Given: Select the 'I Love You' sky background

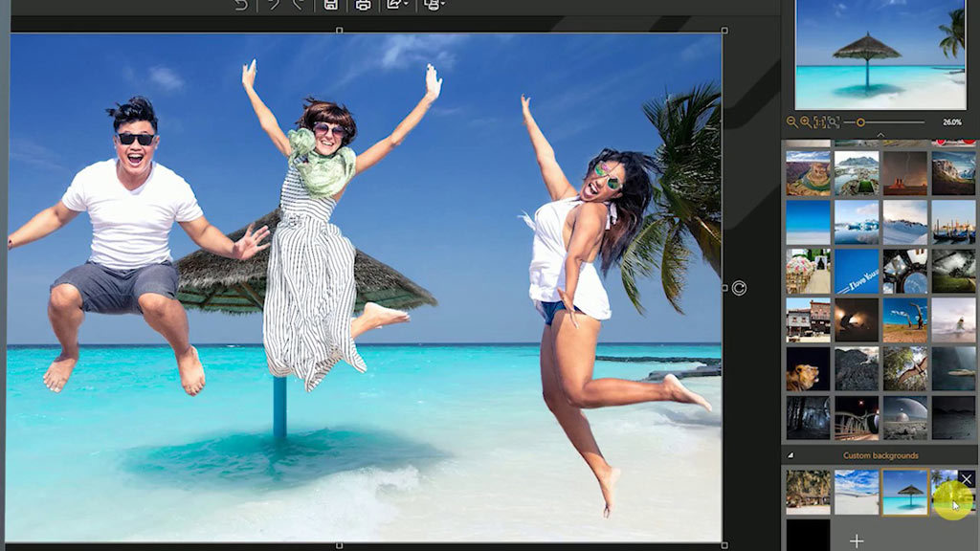Looking at the screenshot, I should 857,271.
